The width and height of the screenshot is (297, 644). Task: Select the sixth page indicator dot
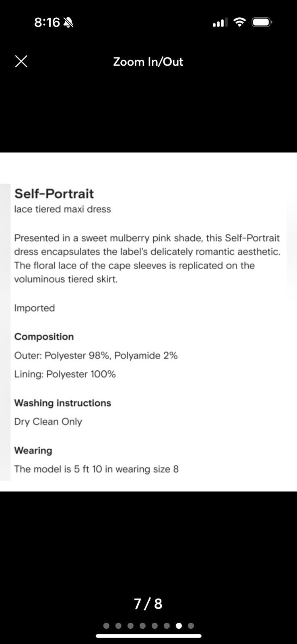pyautogui.click(x=167, y=626)
